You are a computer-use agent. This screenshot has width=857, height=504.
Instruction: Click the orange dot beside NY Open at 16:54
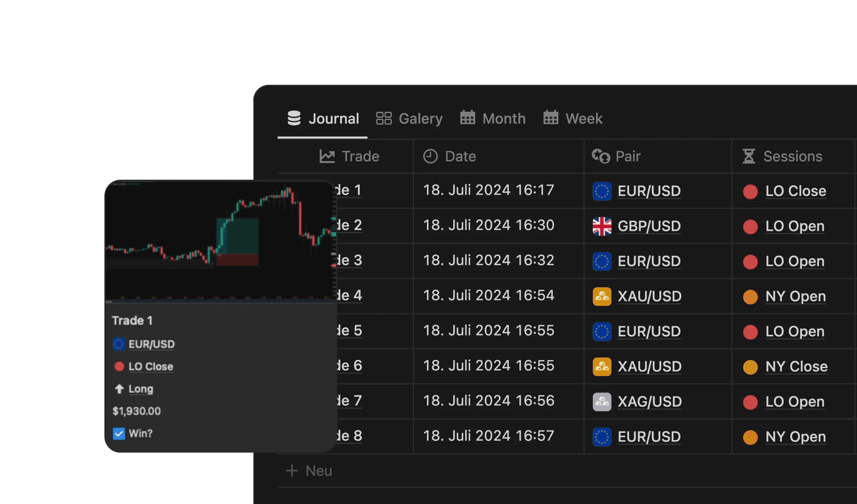pos(750,297)
